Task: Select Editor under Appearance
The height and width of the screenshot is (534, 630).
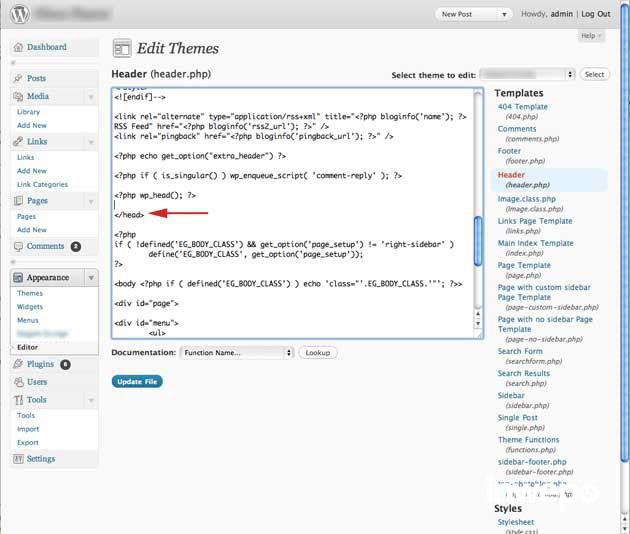Action: (27, 347)
